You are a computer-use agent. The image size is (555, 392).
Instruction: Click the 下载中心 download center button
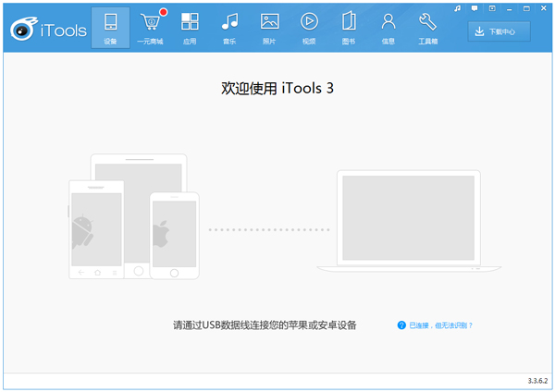pos(502,31)
